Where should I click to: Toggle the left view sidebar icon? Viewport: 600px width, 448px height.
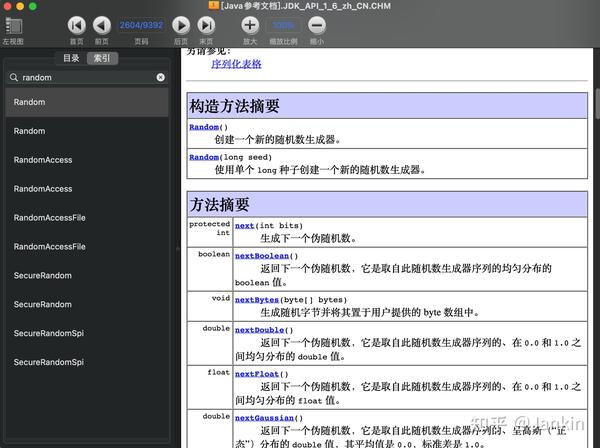[x=13, y=26]
